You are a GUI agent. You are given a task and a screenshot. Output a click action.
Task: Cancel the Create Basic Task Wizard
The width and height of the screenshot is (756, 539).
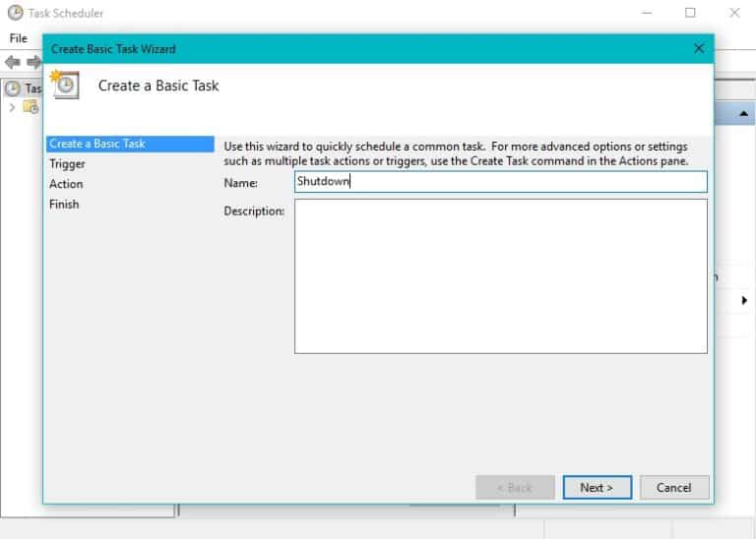(674, 488)
